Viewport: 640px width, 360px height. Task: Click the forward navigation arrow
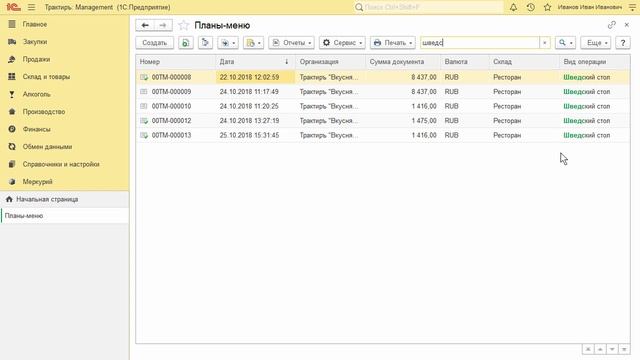163,25
